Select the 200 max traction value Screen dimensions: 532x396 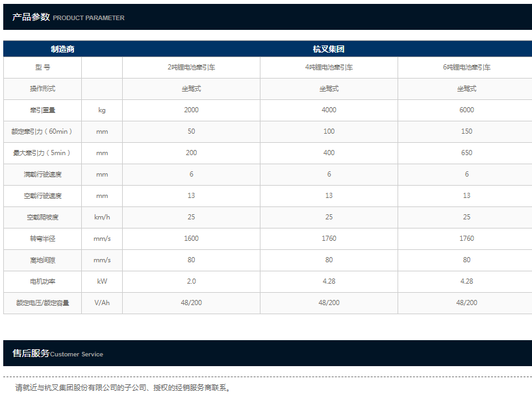tap(192, 153)
